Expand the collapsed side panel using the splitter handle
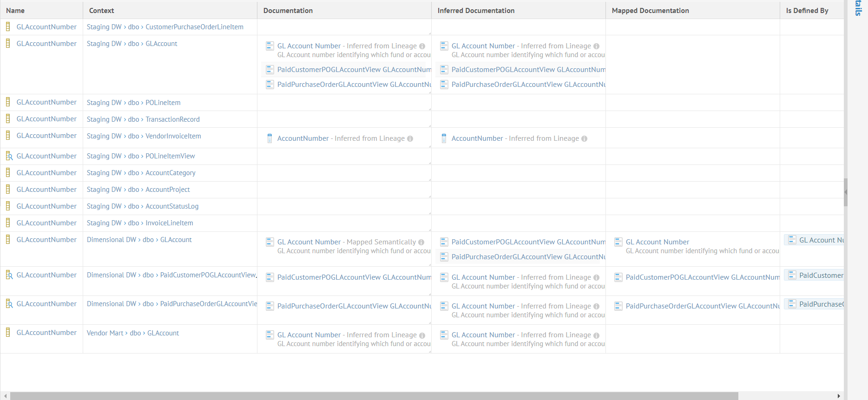Image resolution: width=868 pixels, height=400 pixels. click(846, 192)
